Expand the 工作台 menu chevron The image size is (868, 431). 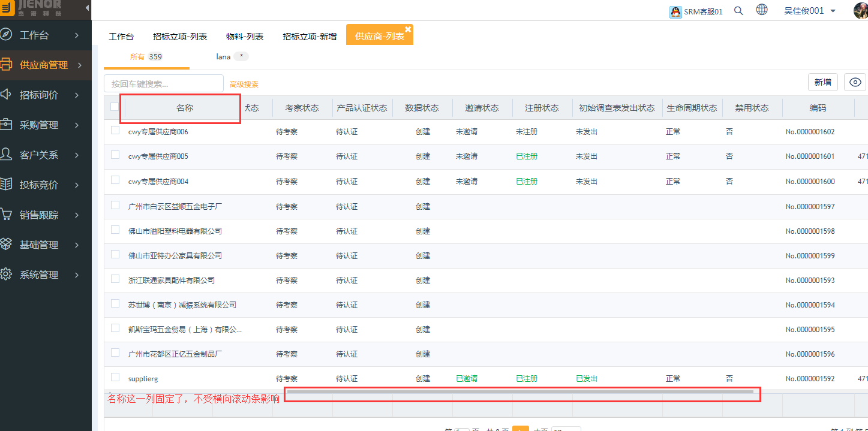[77, 35]
